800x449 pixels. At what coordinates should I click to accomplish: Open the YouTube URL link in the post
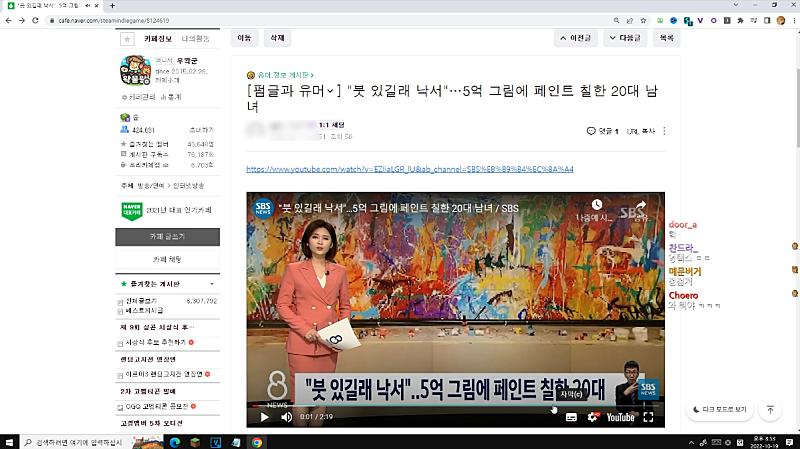tap(409, 169)
